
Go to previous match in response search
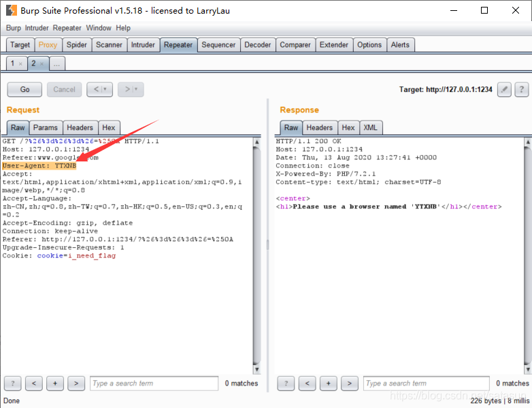coord(307,383)
